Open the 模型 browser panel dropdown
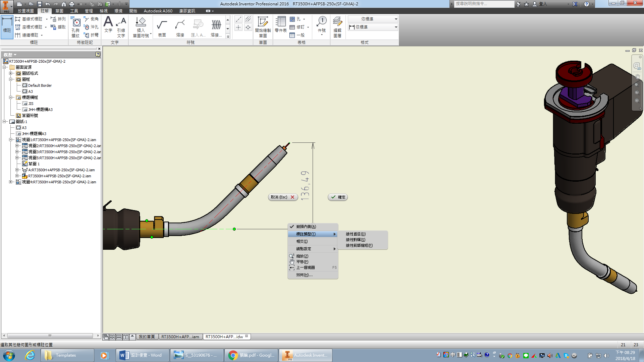The width and height of the screenshot is (644, 362). click(x=10, y=55)
